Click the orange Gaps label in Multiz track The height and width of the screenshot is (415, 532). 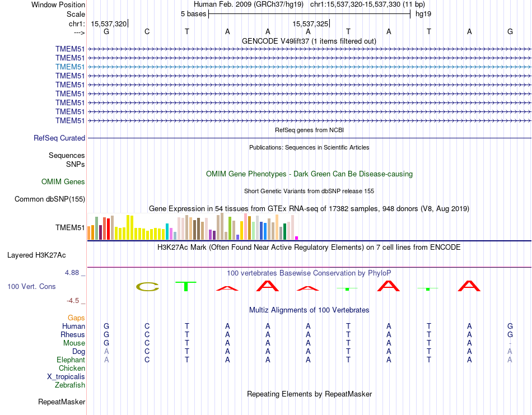pyautogui.click(x=76, y=318)
